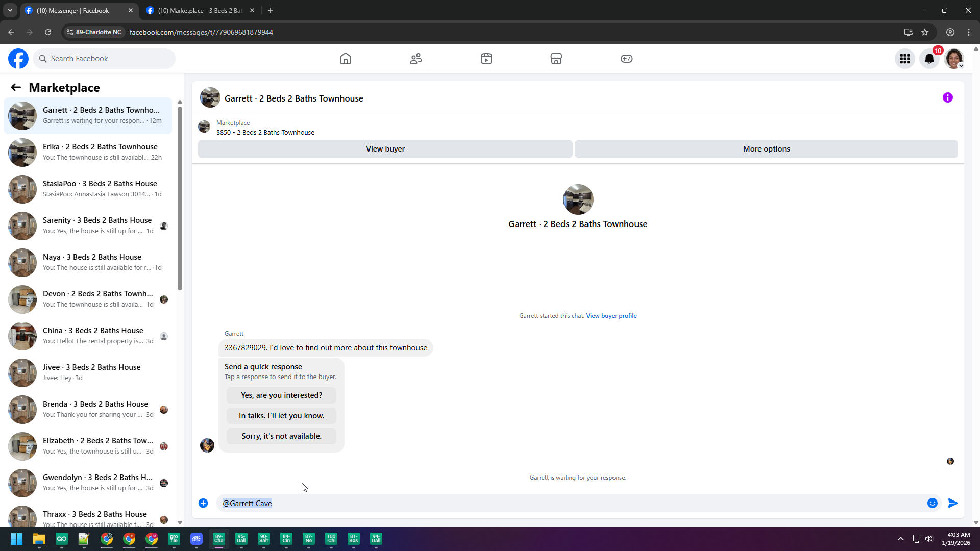Open Garrett 2 Beds 2 Baths Townhouse conversation

[x=88, y=116]
